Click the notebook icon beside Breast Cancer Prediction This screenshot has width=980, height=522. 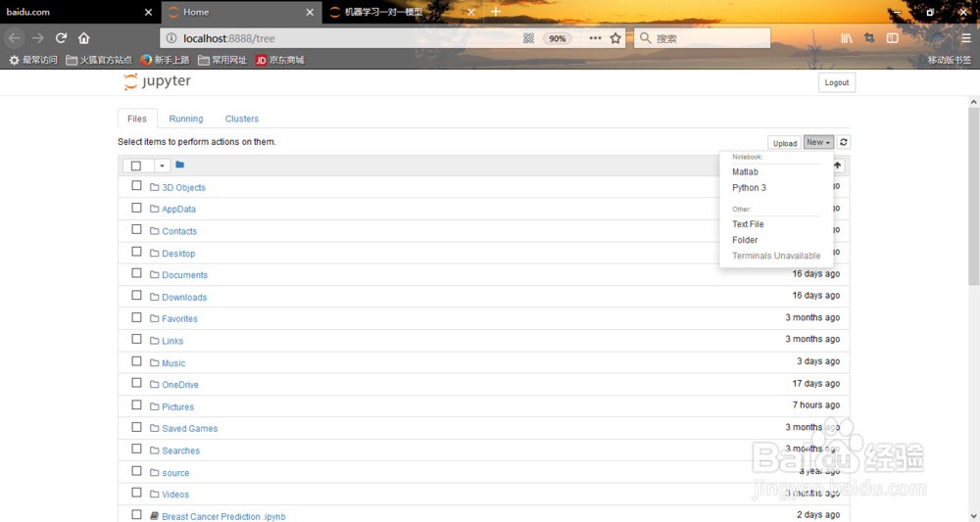coord(155,516)
